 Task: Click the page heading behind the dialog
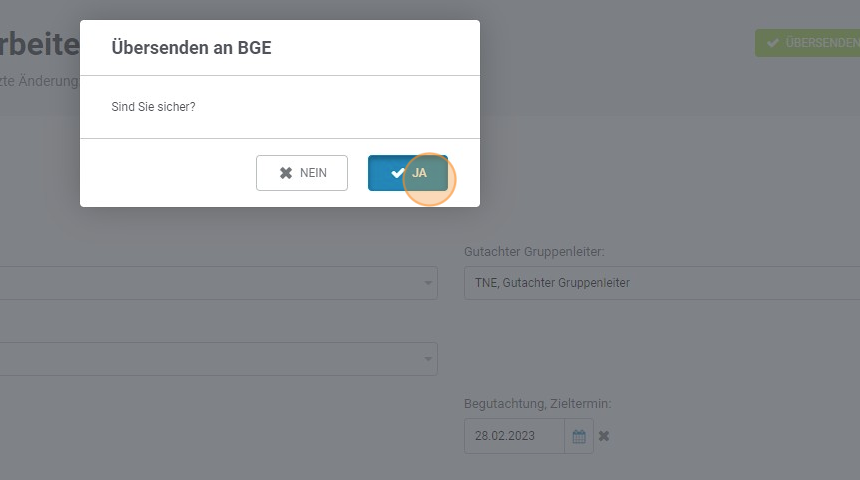(39, 44)
